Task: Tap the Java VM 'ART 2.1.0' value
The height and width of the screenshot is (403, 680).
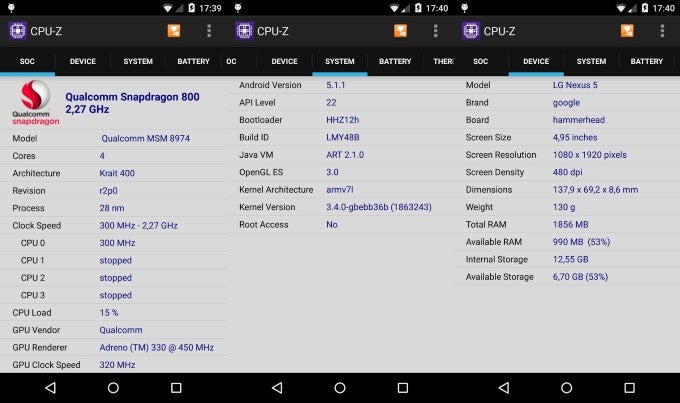Action: [345, 155]
